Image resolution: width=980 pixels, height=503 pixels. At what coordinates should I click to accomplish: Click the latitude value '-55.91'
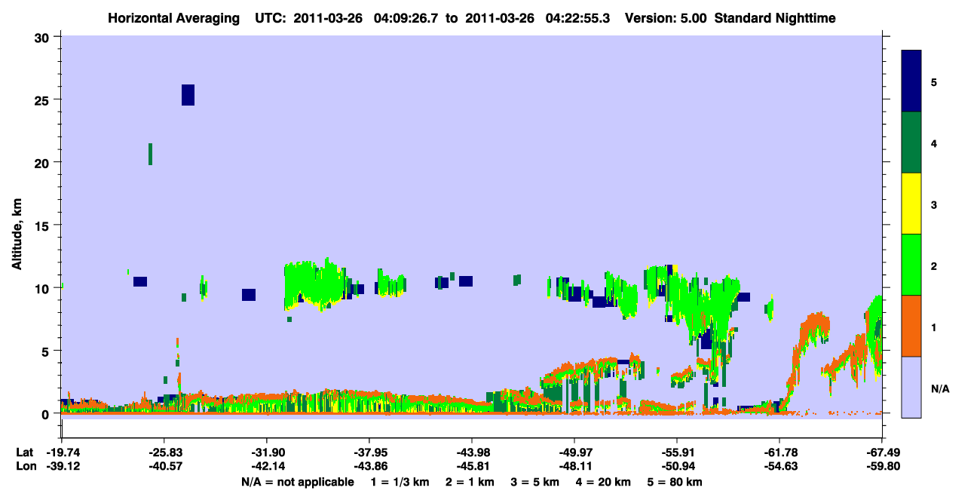pos(677,452)
